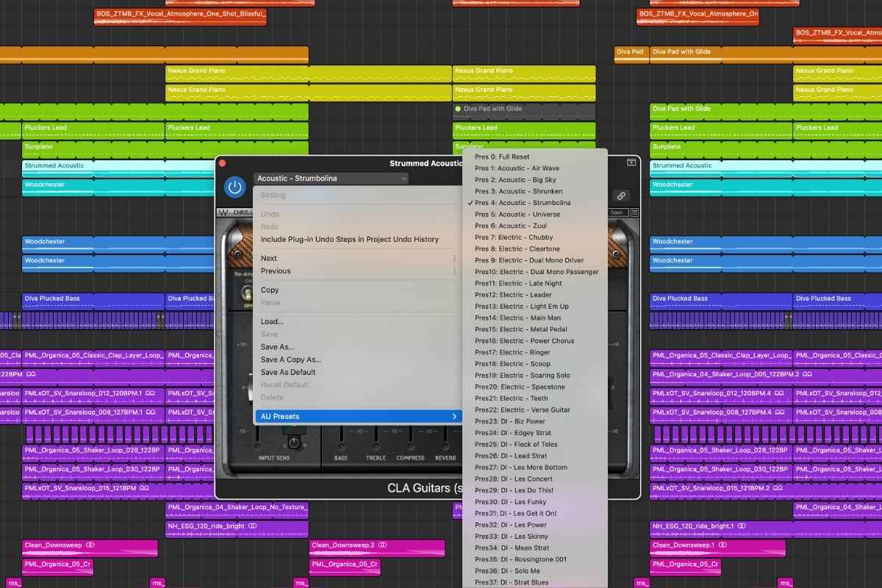
Task: Select Pres29: DI - Les Do This!
Action: (x=534, y=490)
